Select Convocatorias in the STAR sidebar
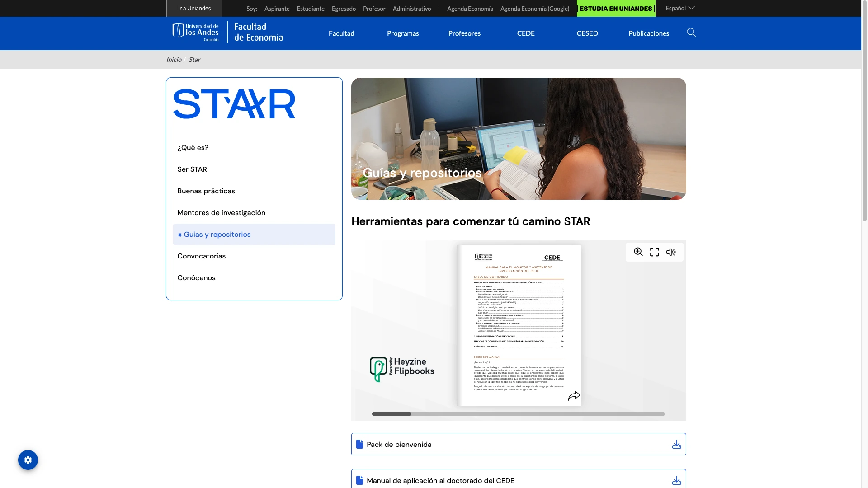Viewport: 868px width, 488px height. tap(202, 256)
